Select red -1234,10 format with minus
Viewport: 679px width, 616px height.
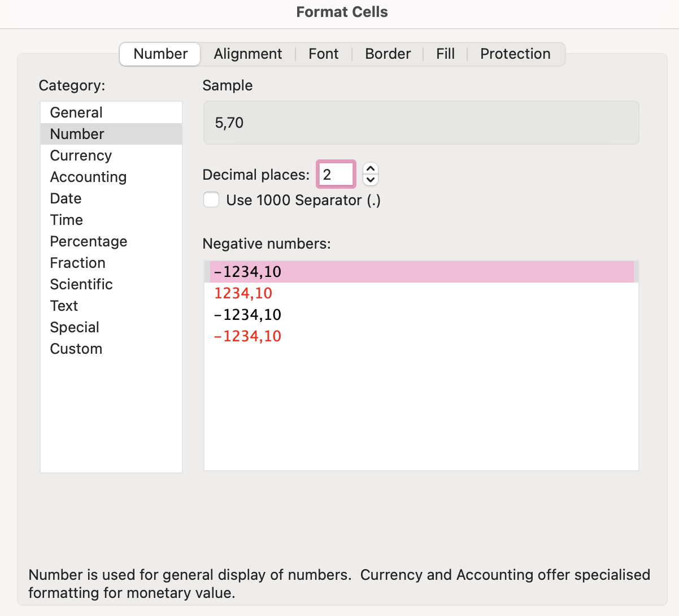point(421,336)
